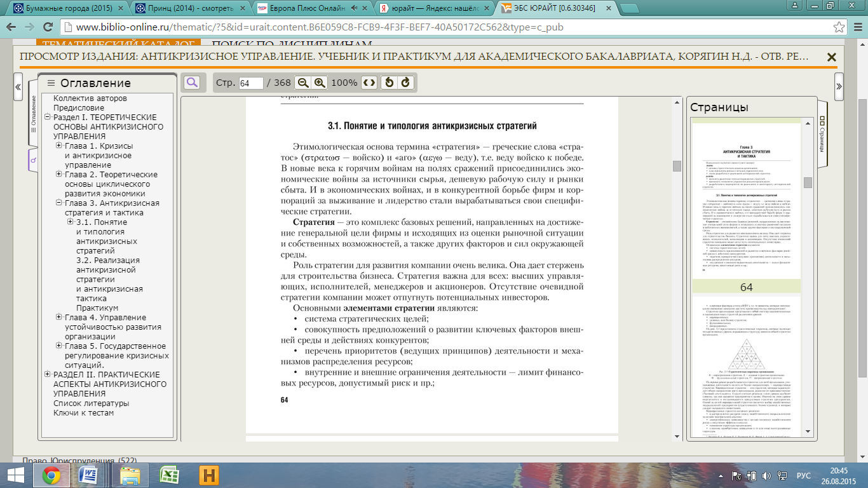Expand Глава 4 tree node
The height and width of the screenshot is (488, 868).
coord(58,318)
